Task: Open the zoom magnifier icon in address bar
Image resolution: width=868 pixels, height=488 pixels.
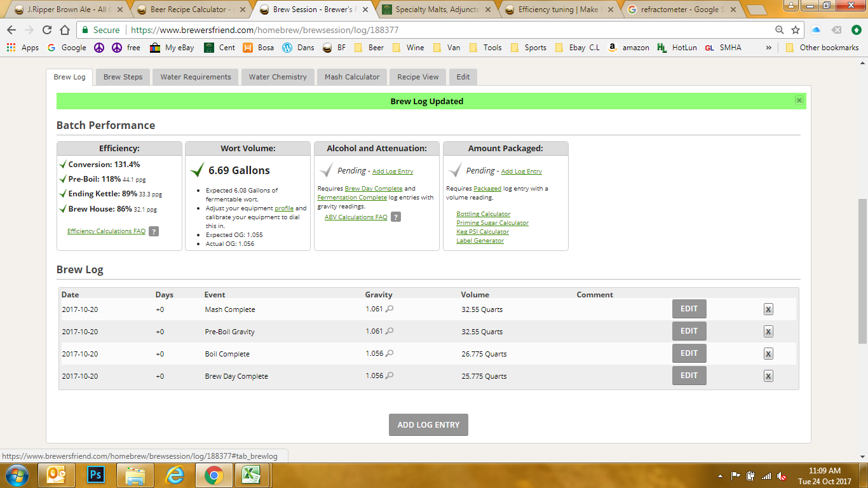Action: (780, 30)
